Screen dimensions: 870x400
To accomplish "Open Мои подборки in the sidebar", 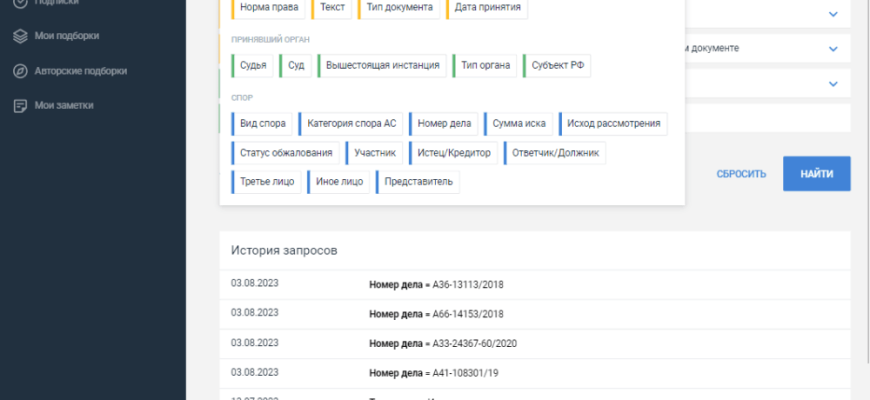I will pos(67,36).
